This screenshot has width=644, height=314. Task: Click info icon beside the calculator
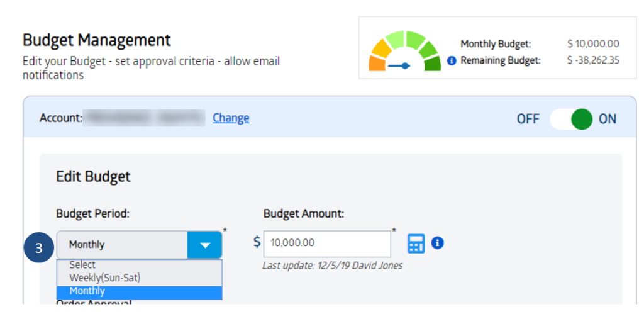438,243
